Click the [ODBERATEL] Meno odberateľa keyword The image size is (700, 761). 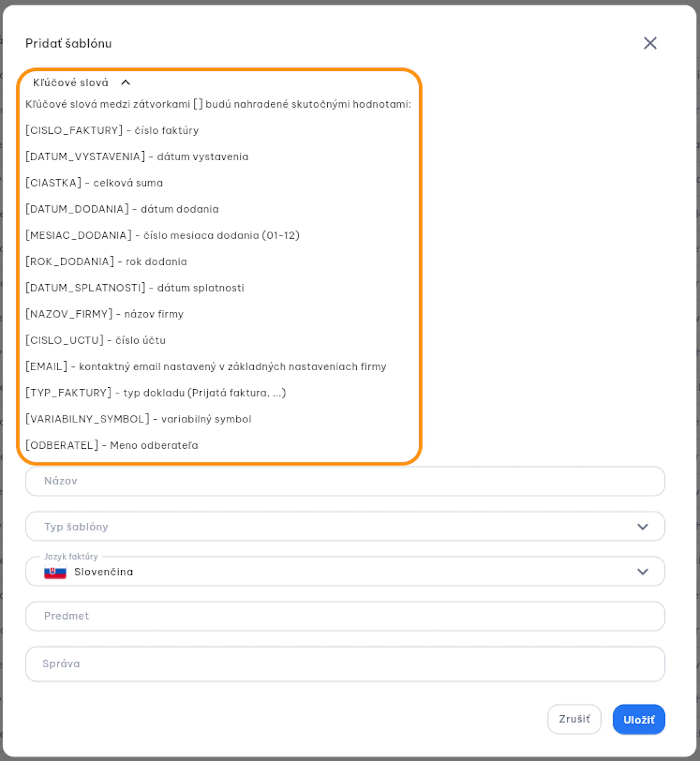pyautogui.click(x=112, y=445)
